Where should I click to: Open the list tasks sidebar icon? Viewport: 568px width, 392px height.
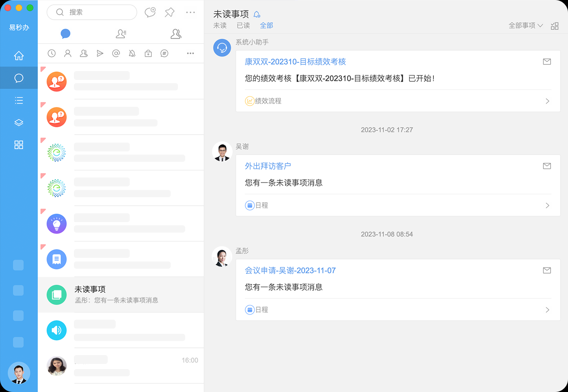(19, 100)
